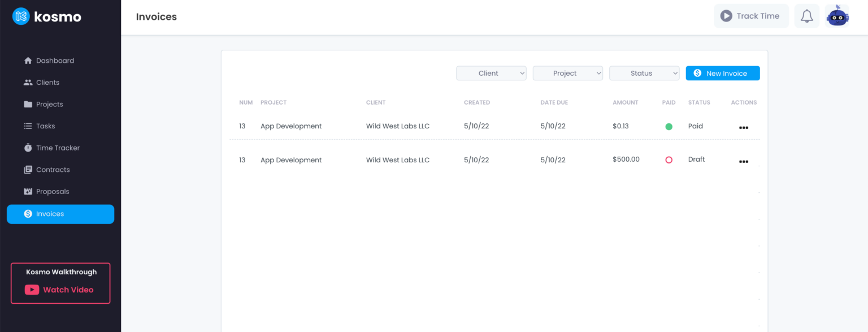868x332 pixels.
Task: Click the Paid status label on first invoice
Action: 695,126
